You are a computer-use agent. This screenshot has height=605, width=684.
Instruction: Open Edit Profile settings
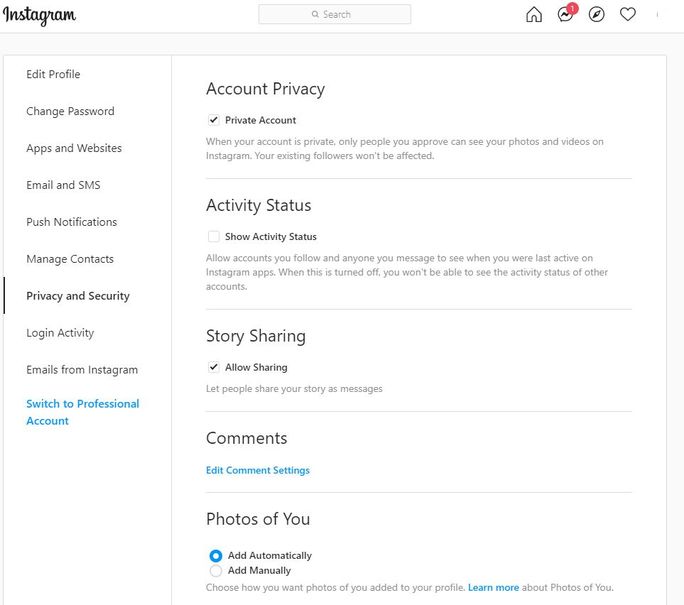tap(53, 74)
